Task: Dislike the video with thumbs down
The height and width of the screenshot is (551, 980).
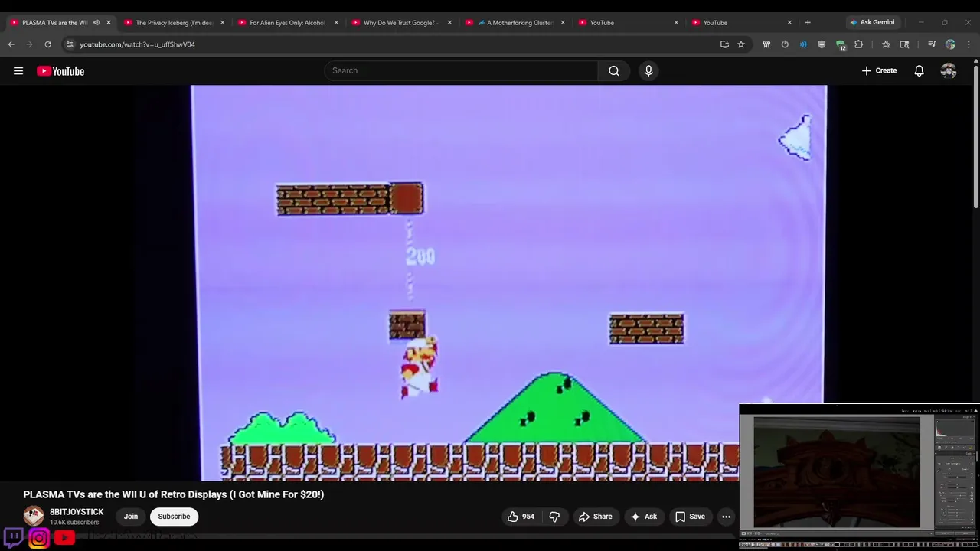Action: pyautogui.click(x=554, y=517)
